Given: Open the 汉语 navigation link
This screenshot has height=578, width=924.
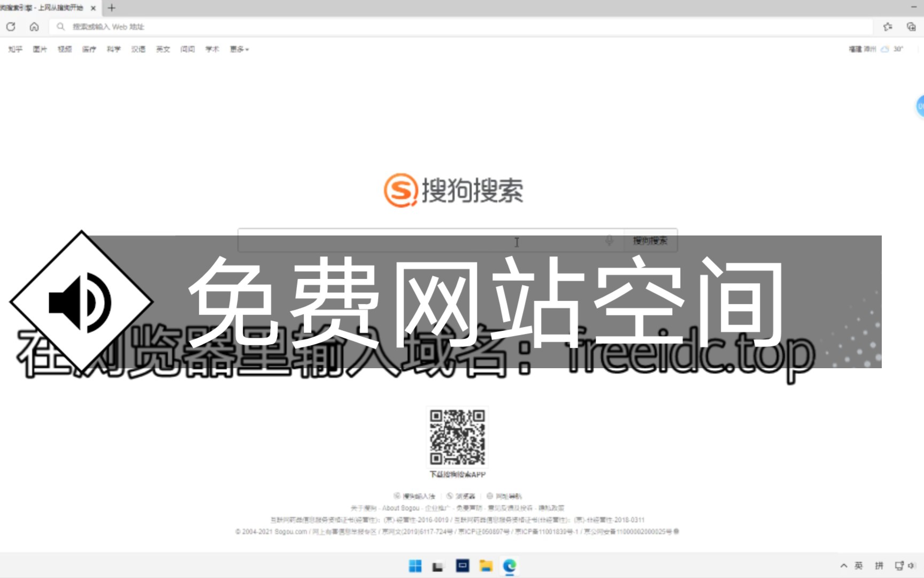Looking at the screenshot, I should [x=138, y=49].
